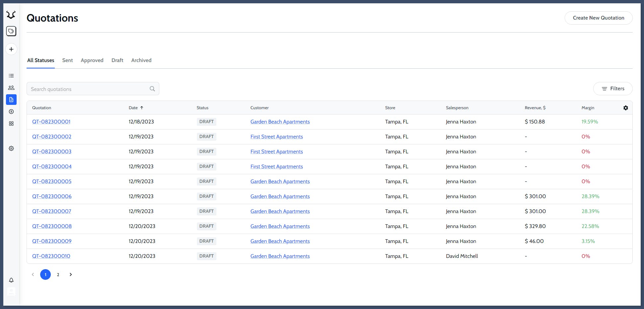Open the user profile avatar icon
Image resolution: width=644 pixels, height=309 pixels.
tap(11, 291)
